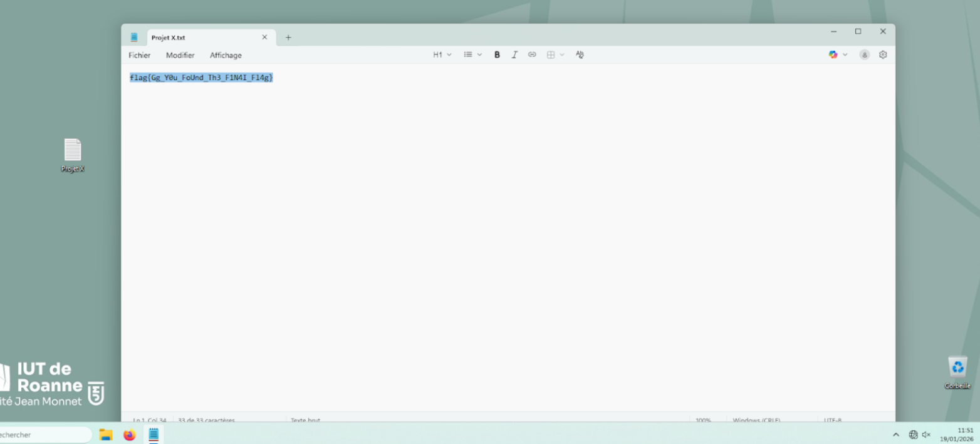Open File Explorer from the taskbar
Screen dimensions: 980x444
(106, 435)
